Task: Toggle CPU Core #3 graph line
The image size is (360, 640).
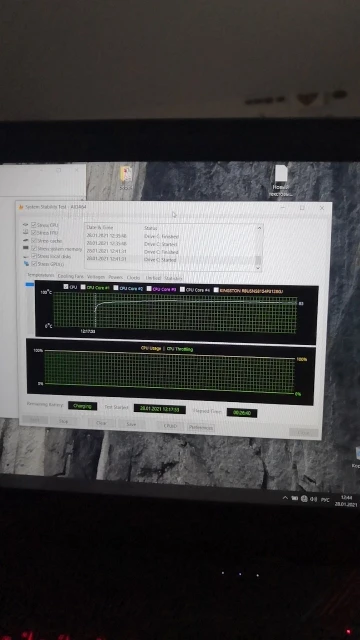Action: coord(149,289)
